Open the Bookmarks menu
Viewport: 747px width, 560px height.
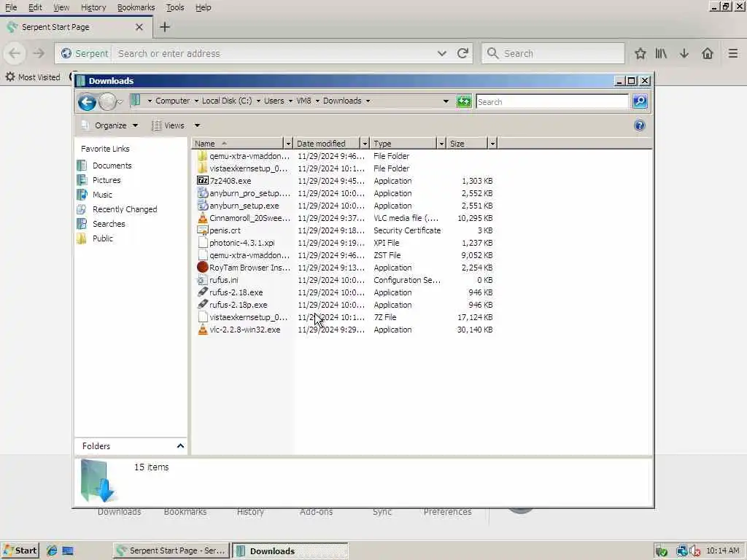pos(136,7)
